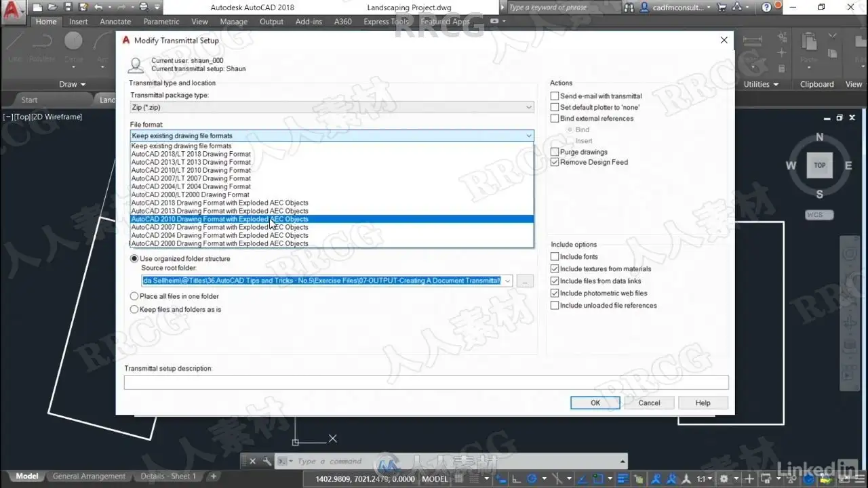Click the search binoculars icon
Screen dimensions: 868x488
coord(629,7)
